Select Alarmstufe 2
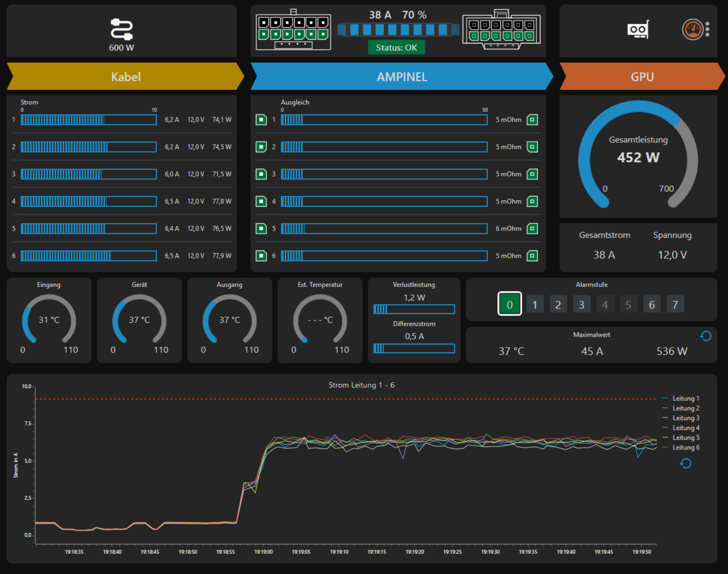Image resolution: width=728 pixels, height=574 pixels. pyautogui.click(x=558, y=304)
